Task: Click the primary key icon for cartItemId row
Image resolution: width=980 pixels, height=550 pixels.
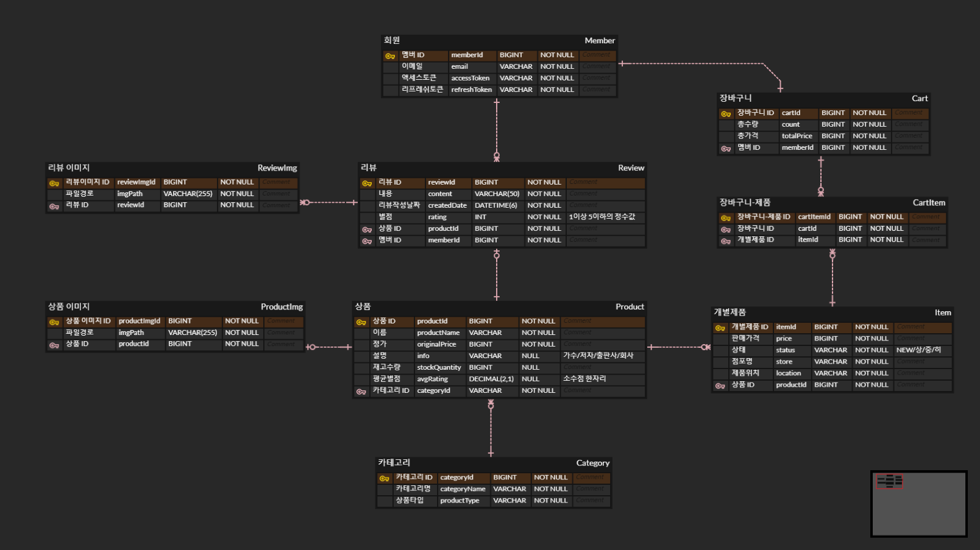Action: [x=726, y=217]
